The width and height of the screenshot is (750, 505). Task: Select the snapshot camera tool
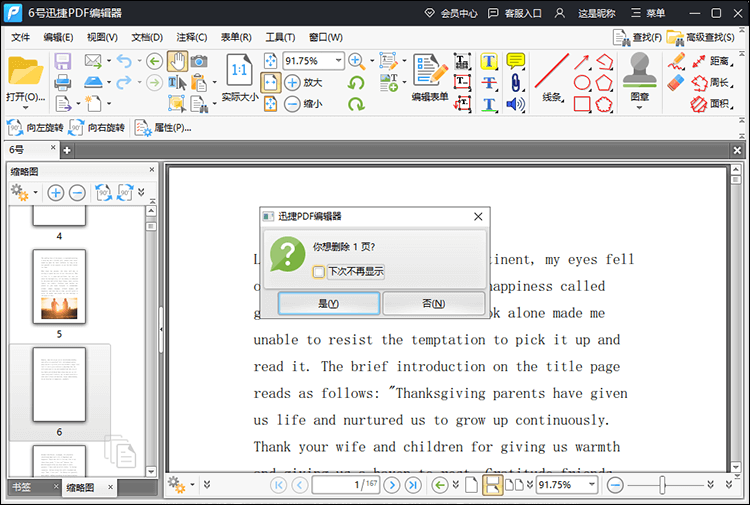tap(199, 61)
